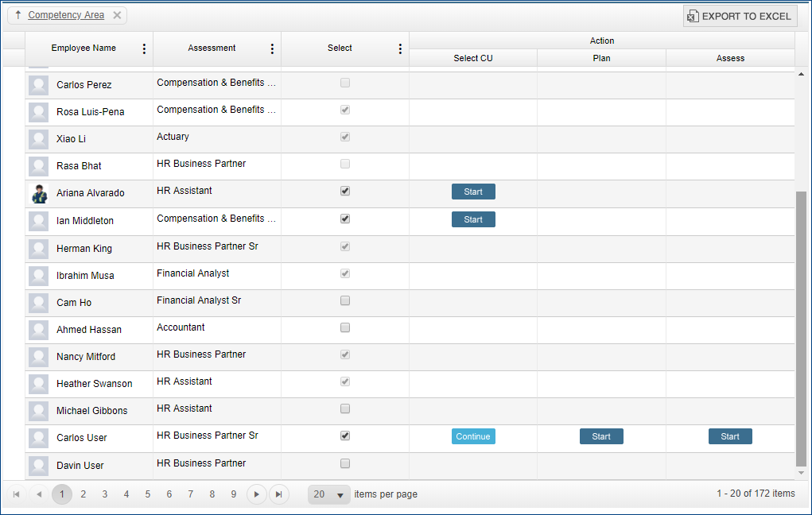Viewport: 812px width, 515px height.
Task: Check the checkbox for Ahmed Hassan's row
Action: click(x=344, y=327)
